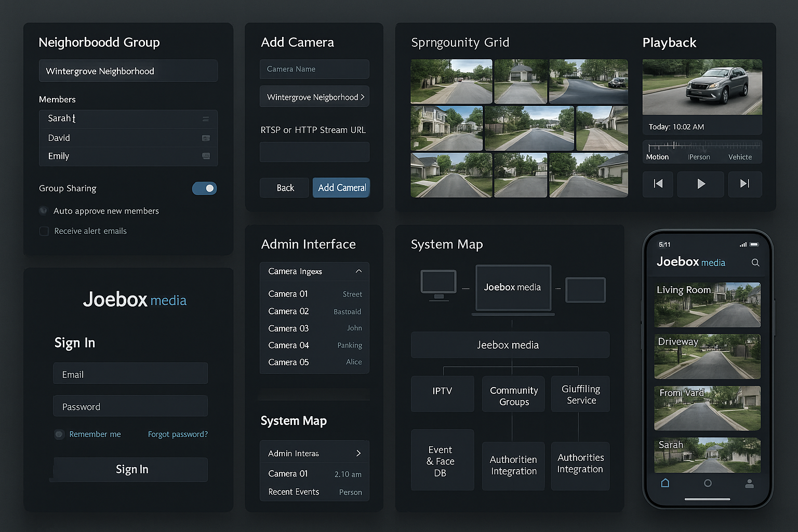Switch to the Person filter in Playback
This screenshot has height=532, width=798.
[x=699, y=156]
